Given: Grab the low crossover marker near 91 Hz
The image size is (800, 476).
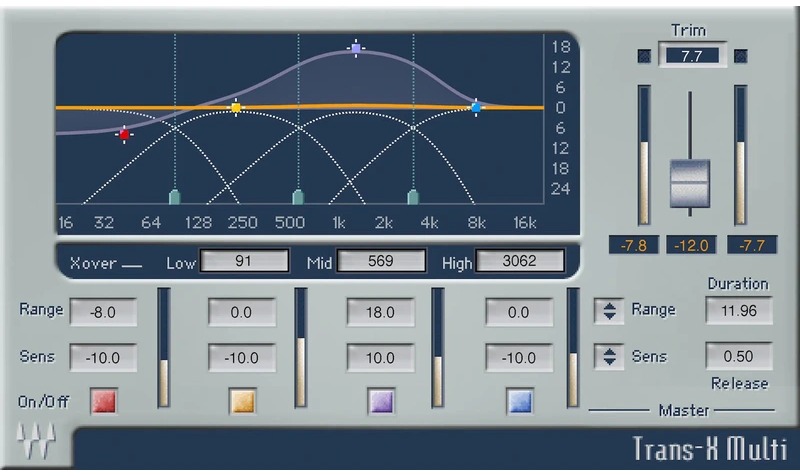Looking at the screenshot, I should (174, 197).
